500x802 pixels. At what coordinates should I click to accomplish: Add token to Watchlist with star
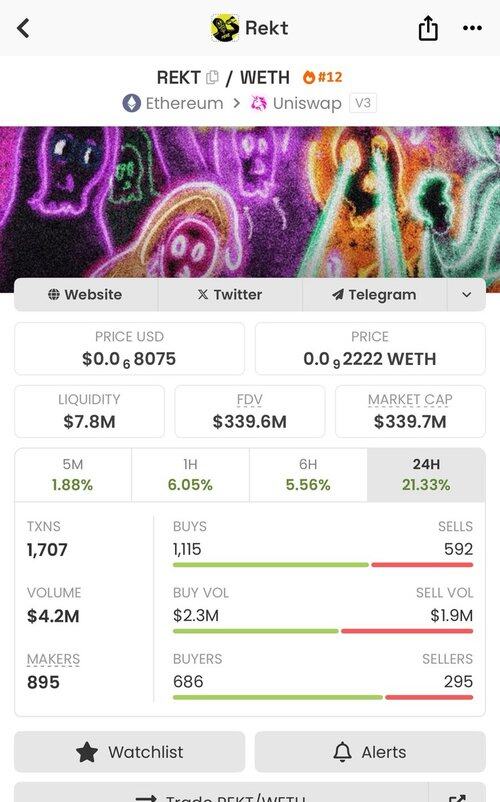point(129,752)
